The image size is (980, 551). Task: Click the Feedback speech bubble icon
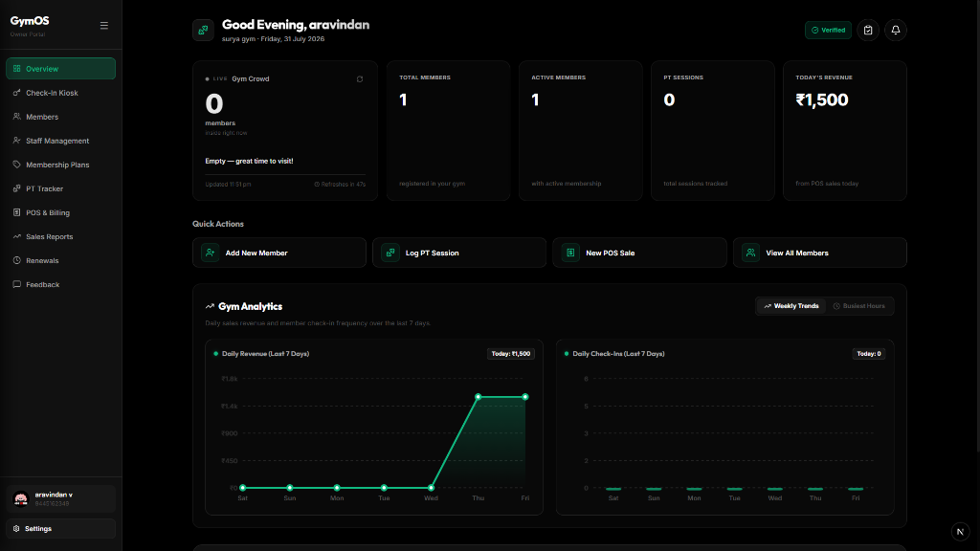point(17,284)
